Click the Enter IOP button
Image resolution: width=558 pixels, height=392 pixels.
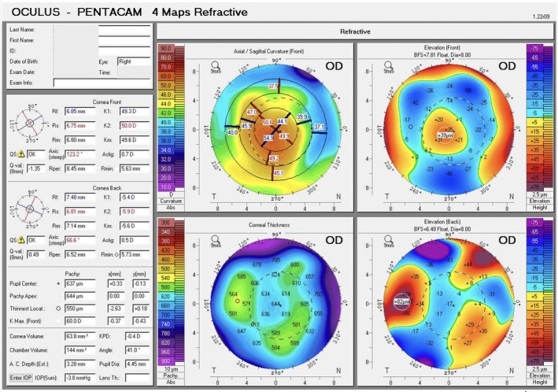pos(21,378)
